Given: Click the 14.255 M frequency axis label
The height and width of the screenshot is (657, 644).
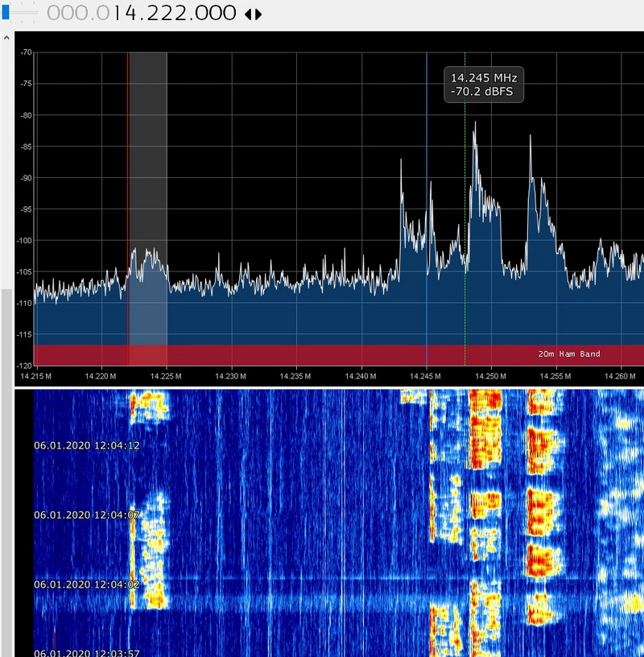Looking at the screenshot, I should pyautogui.click(x=555, y=376).
